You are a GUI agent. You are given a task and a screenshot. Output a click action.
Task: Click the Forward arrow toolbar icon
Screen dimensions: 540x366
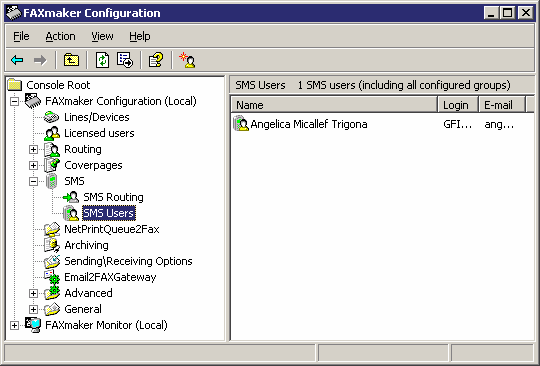pyautogui.click(x=40, y=60)
